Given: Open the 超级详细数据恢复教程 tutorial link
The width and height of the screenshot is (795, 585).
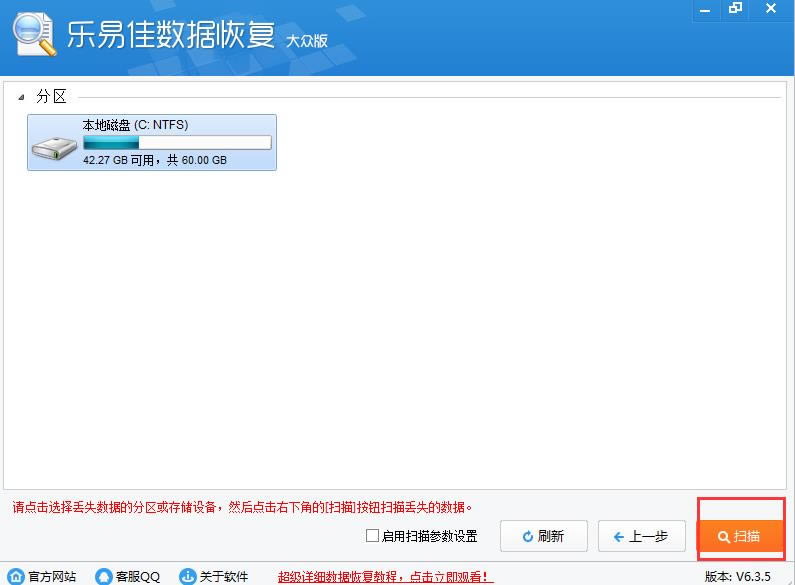Looking at the screenshot, I should click(x=385, y=577).
